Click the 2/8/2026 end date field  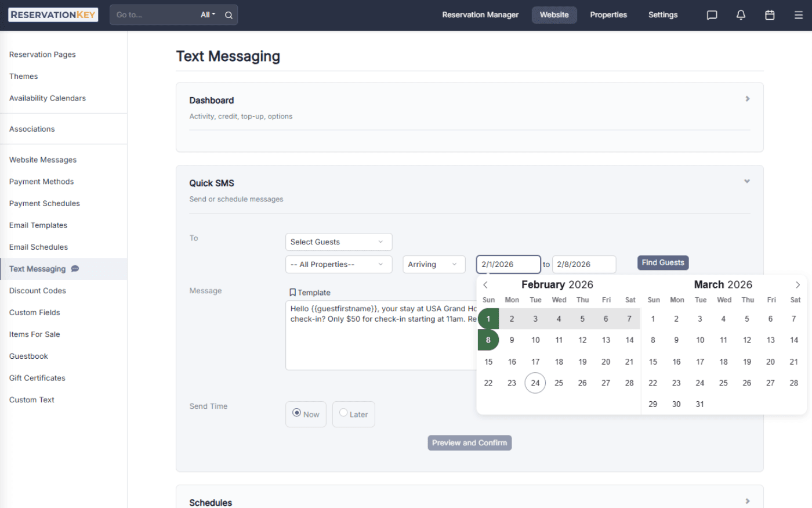[x=584, y=264]
